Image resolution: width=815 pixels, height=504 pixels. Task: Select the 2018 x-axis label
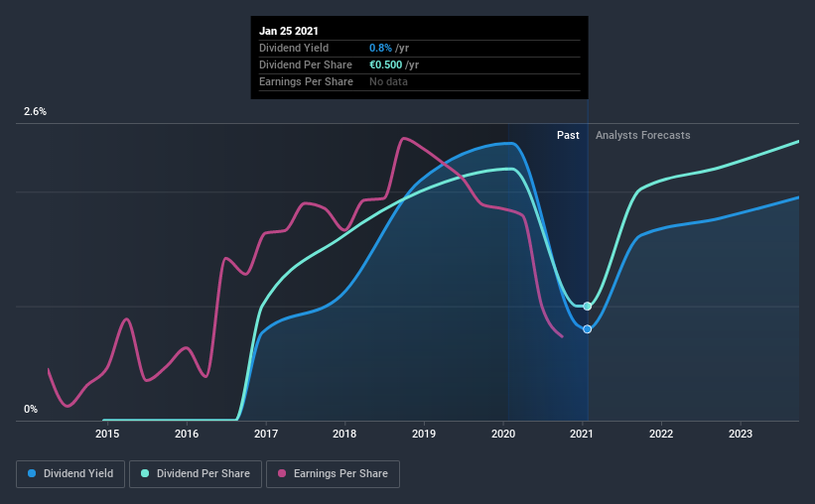pos(344,434)
